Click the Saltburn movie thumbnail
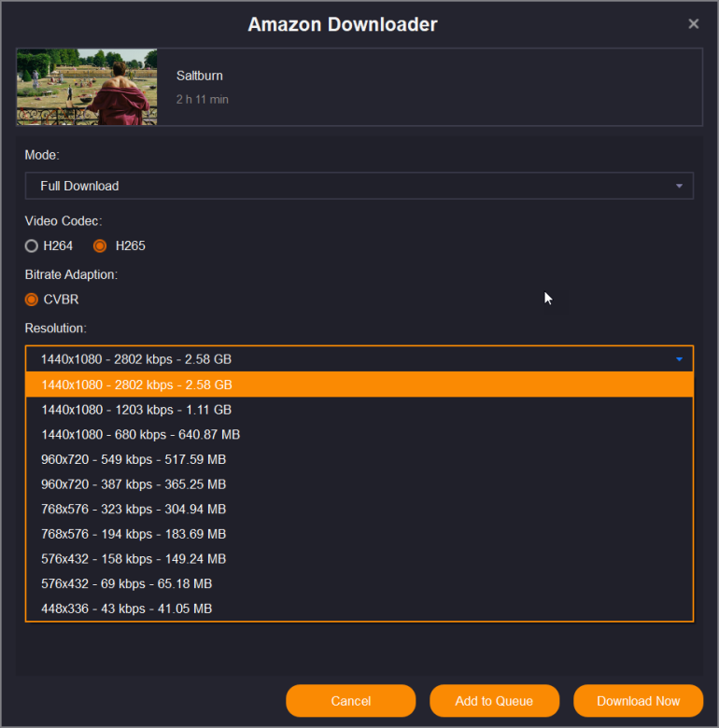Viewport: 719px width, 728px height. (87, 87)
